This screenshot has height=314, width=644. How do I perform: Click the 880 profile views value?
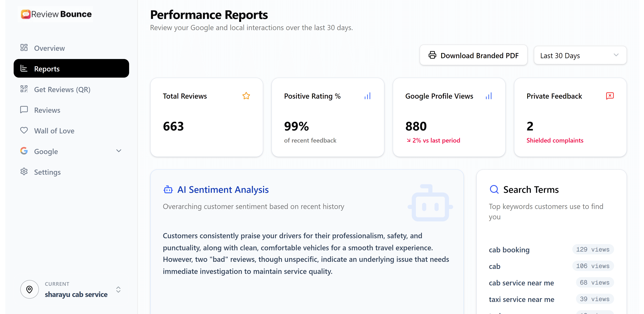416,126
